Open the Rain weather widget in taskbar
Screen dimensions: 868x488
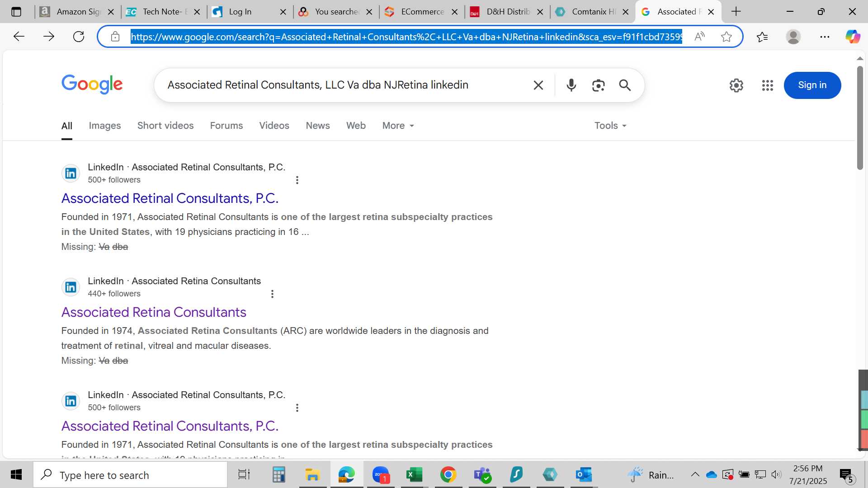651,475
